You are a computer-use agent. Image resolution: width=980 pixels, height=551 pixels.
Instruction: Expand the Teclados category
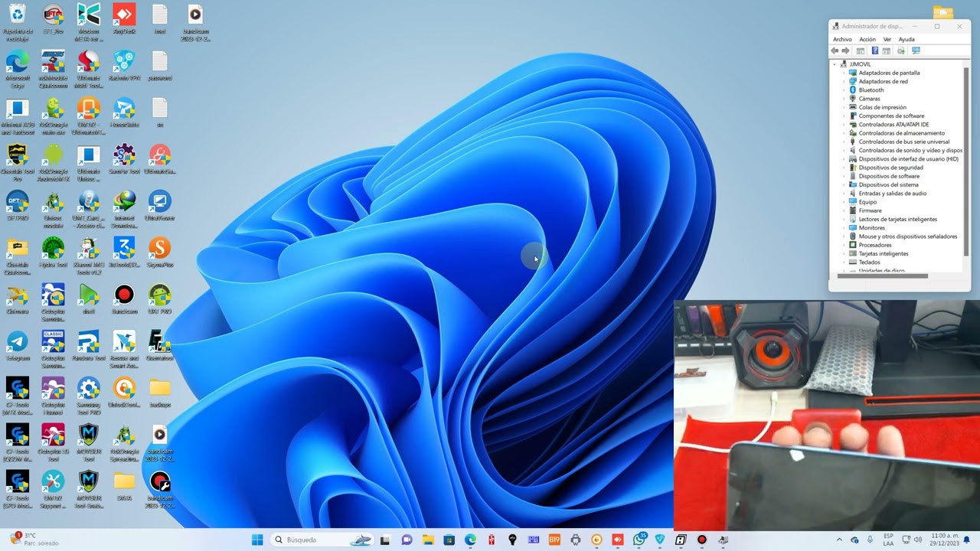844,262
